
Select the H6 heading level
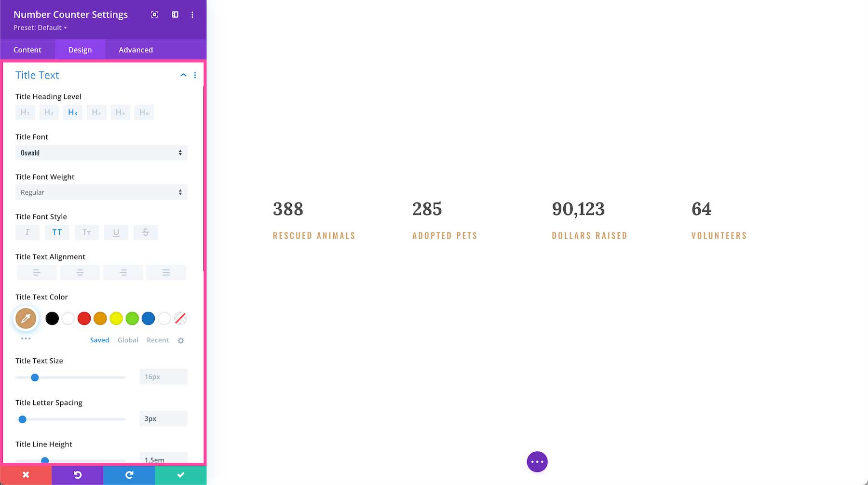coord(144,112)
